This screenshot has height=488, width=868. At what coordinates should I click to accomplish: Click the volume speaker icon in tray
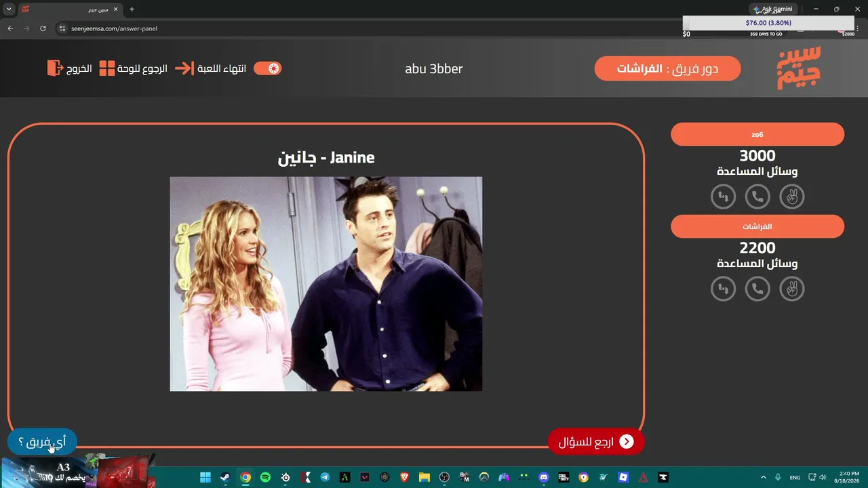coord(823,477)
